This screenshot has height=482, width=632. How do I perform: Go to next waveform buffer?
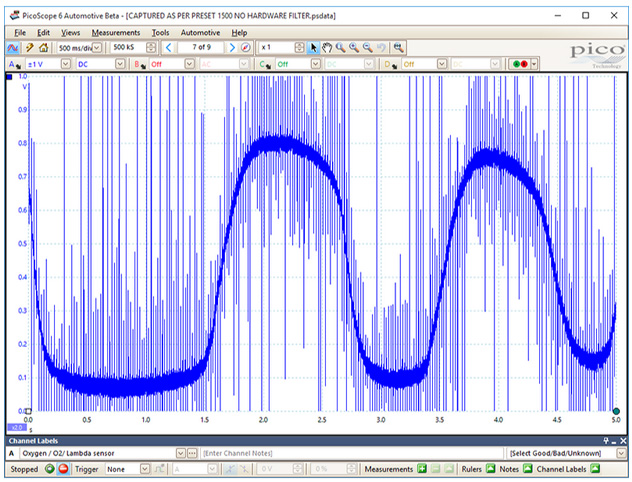tap(232, 48)
